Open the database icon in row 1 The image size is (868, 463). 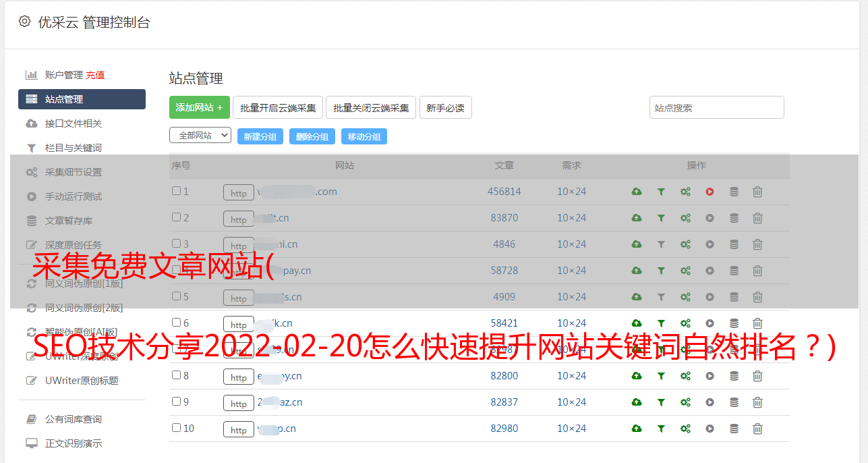point(734,192)
